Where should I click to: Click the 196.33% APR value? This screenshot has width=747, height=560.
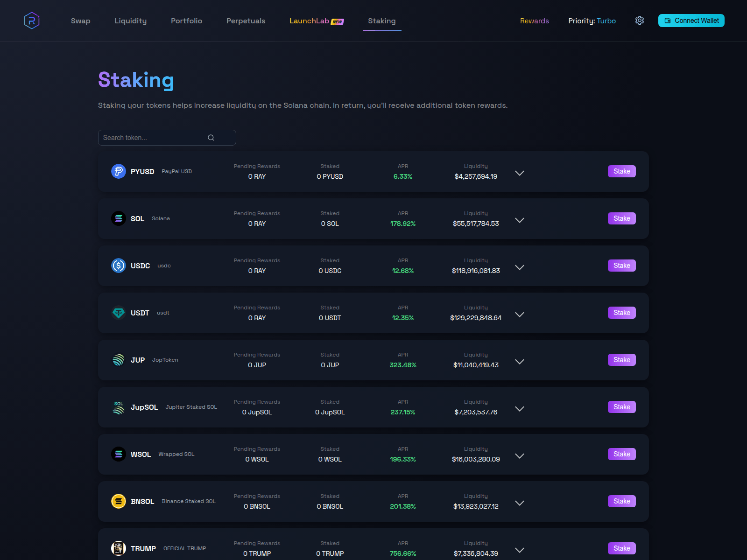[403, 459]
